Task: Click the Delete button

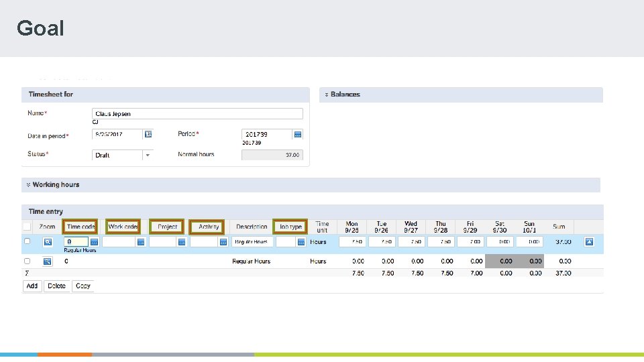Action: [56, 286]
